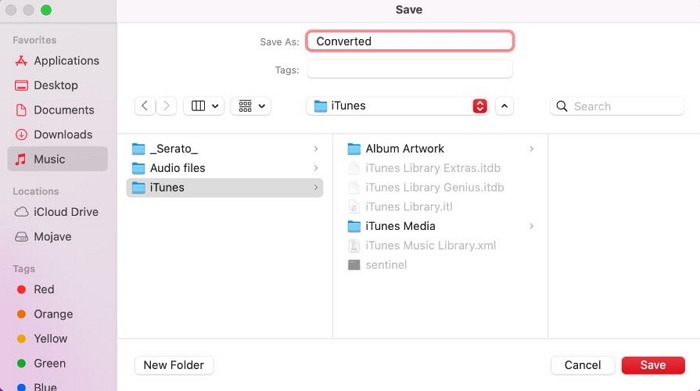Select the Audio files folder
This screenshot has height=391, width=700.
(x=225, y=168)
